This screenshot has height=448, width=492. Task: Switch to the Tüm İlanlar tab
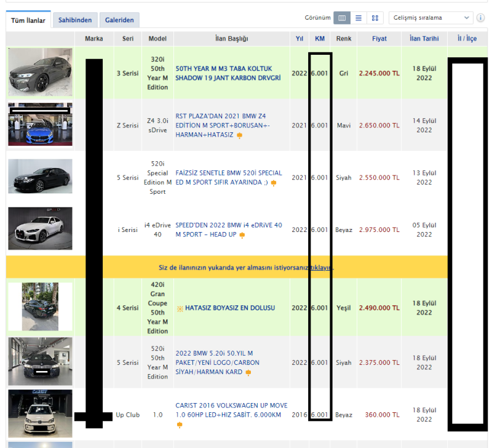point(28,20)
